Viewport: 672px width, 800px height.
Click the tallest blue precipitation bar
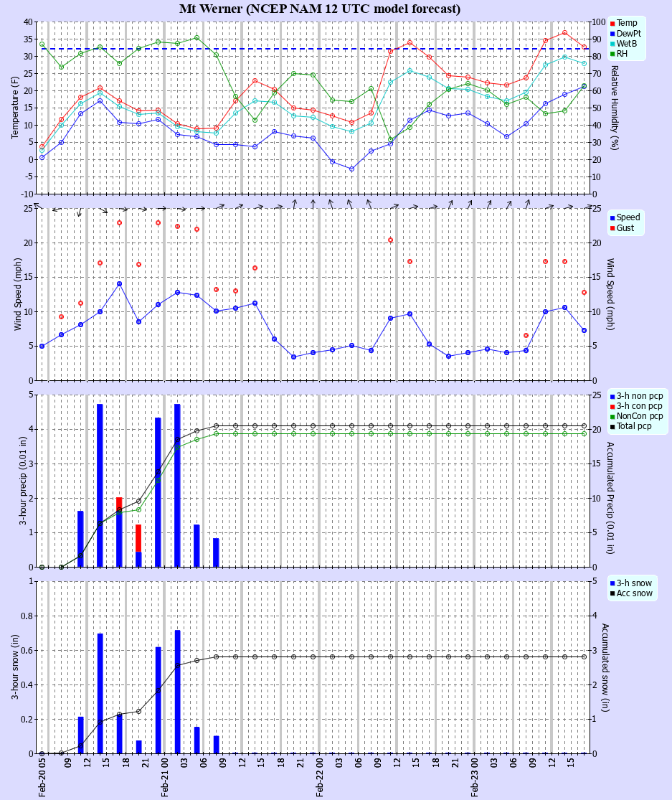tap(98, 481)
